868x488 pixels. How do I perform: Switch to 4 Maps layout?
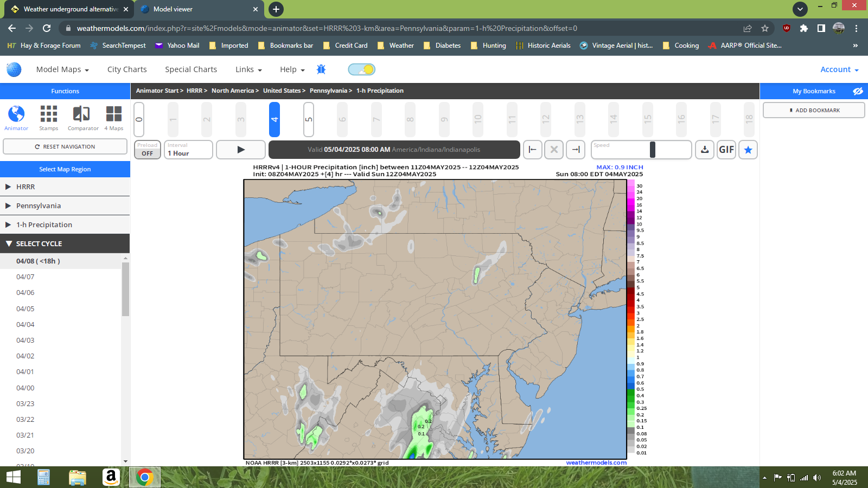(x=114, y=118)
